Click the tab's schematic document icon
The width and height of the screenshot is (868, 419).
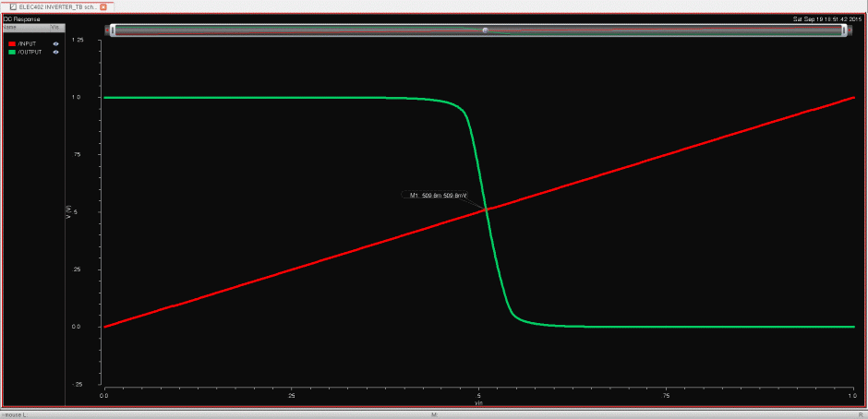pos(13,7)
